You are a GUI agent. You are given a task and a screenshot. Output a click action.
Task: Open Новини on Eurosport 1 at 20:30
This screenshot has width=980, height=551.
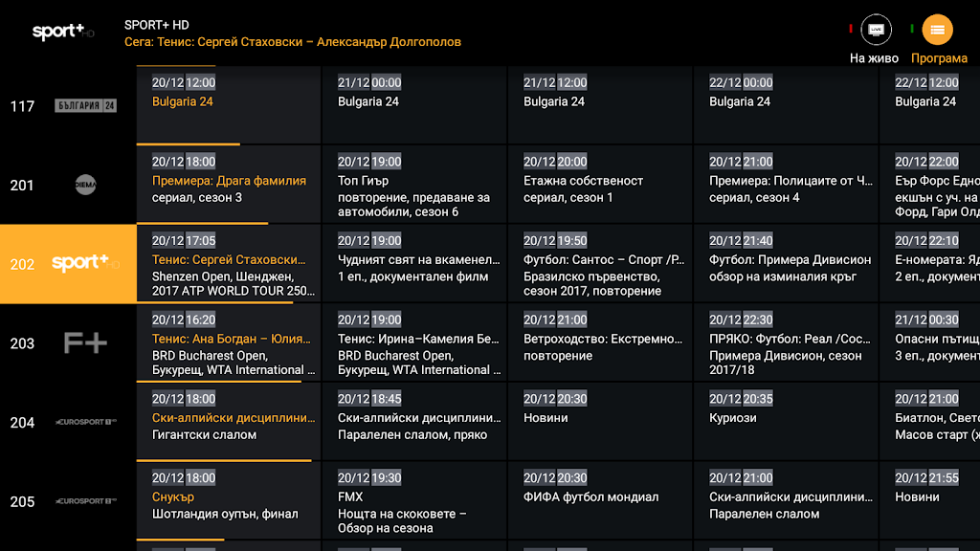point(600,419)
